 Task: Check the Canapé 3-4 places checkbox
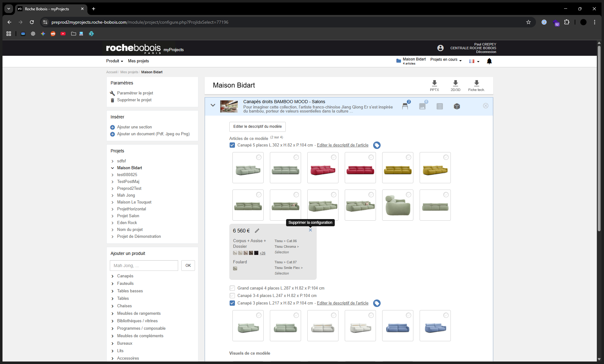click(232, 295)
